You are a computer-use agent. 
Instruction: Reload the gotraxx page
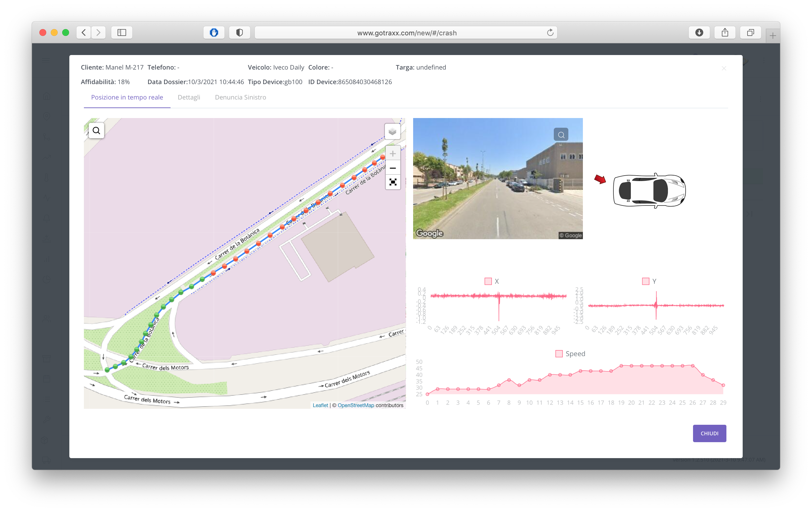(550, 33)
